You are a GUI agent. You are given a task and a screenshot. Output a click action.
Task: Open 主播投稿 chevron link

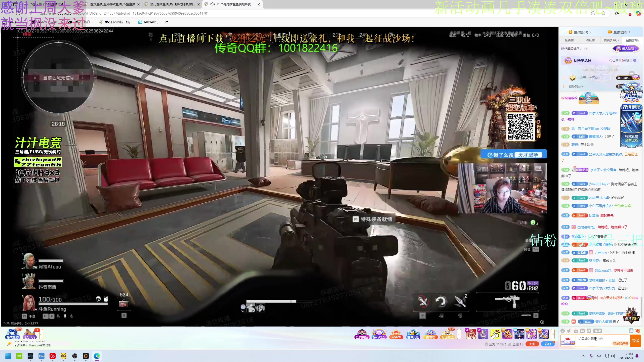(580, 32)
